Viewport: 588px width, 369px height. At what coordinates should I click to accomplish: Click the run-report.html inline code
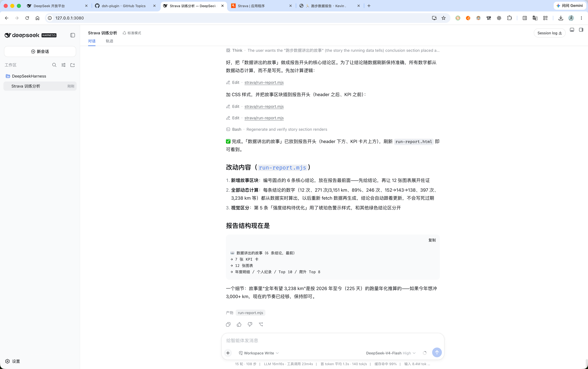pyautogui.click(x=414, y=142)
